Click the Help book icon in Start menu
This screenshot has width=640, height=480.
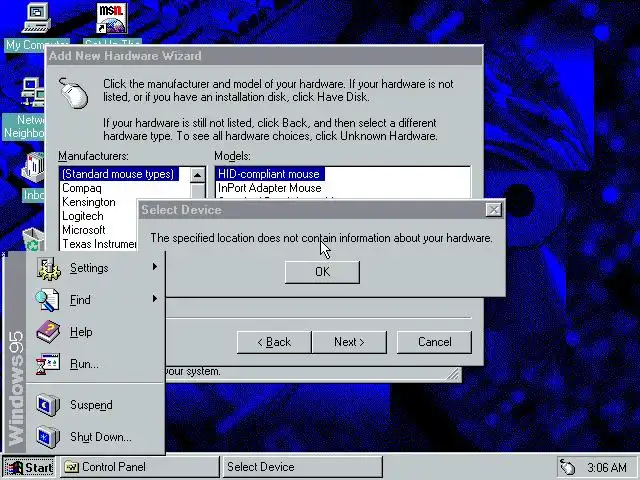click(x=48, y=331)
